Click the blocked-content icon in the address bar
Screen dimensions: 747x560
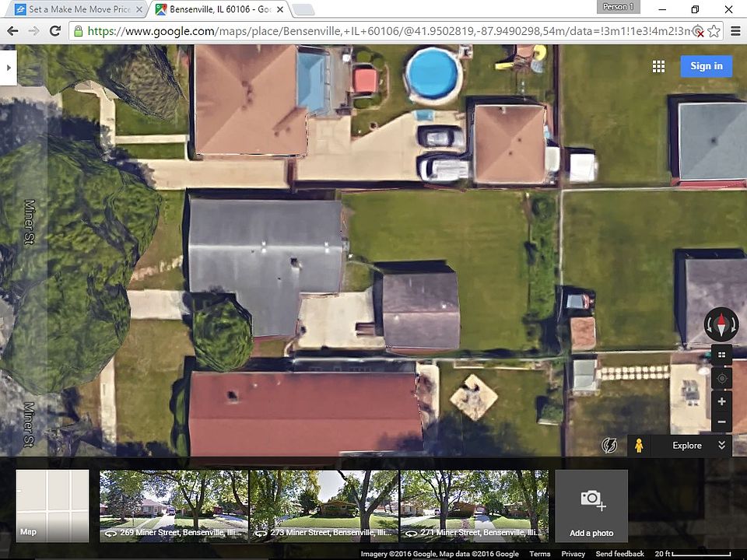(x=698, y=31)
